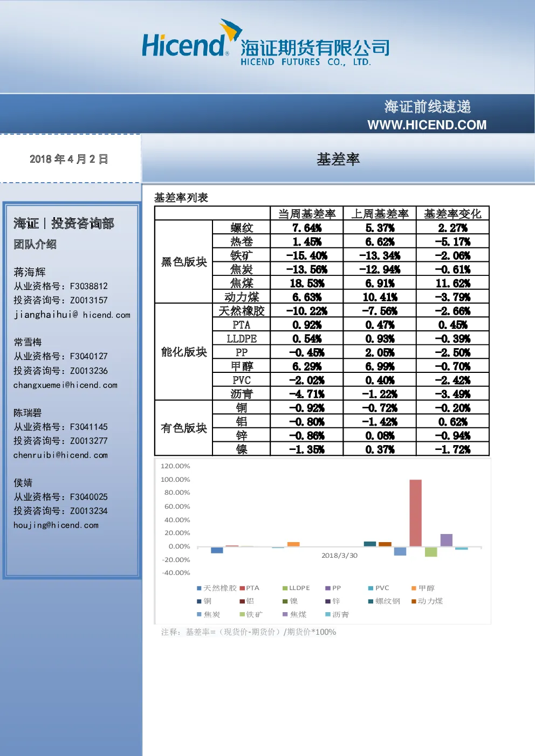Image resolution: width=535 pixels, height=756 pixels.
Task: Open the WWW.HICEND.COM website link
Action: pos(427,125)
